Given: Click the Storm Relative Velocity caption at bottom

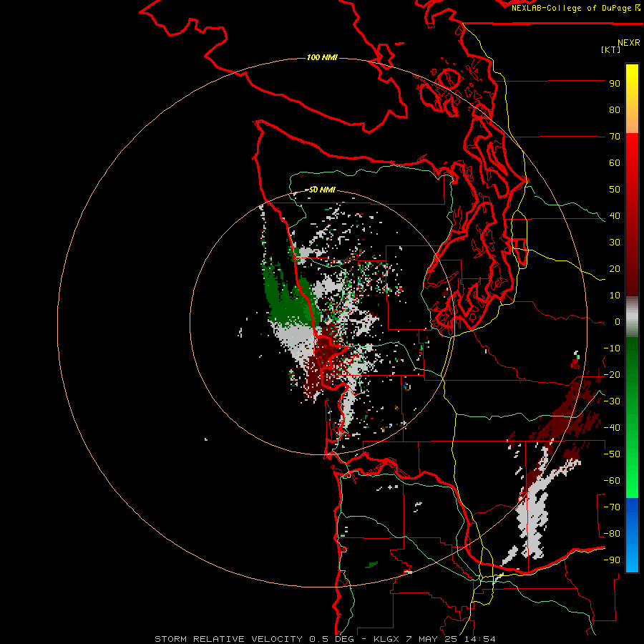Looking at the screenshot, I should click(x=325, y=639).
